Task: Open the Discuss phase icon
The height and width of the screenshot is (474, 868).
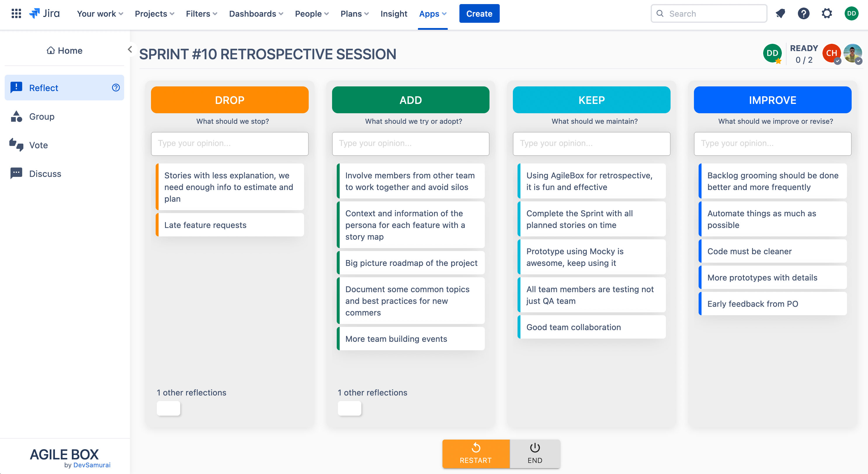Action: pos(16,173)
